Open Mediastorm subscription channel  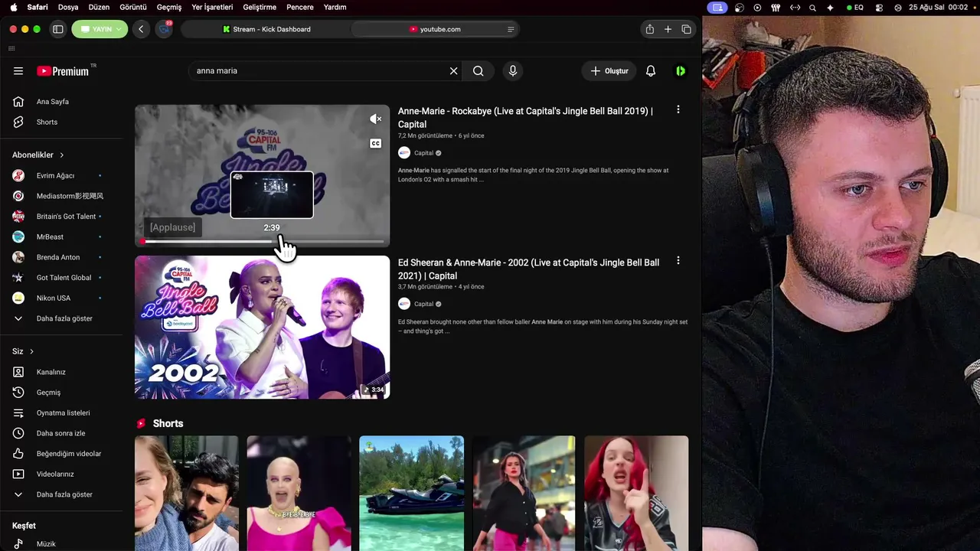pyautogui.click(x=61, y=196)
